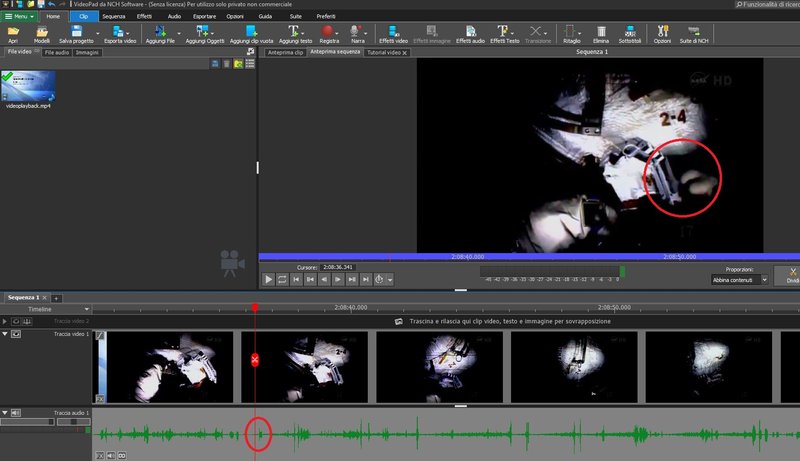The height and width of the screenshot is (461, 800).
Task: Switch to the File audio bin tab
Action: point(57,53)
